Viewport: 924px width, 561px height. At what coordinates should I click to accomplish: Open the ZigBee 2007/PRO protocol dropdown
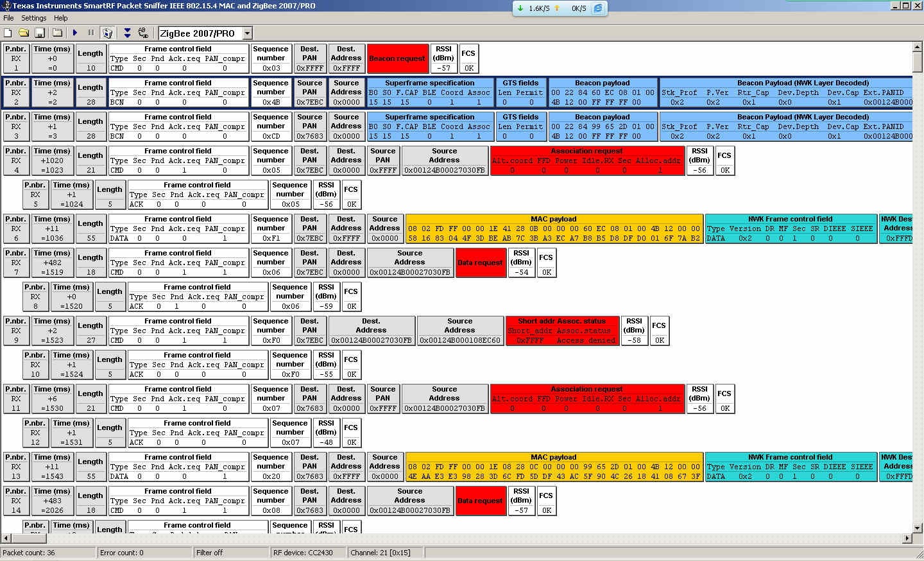247,33
